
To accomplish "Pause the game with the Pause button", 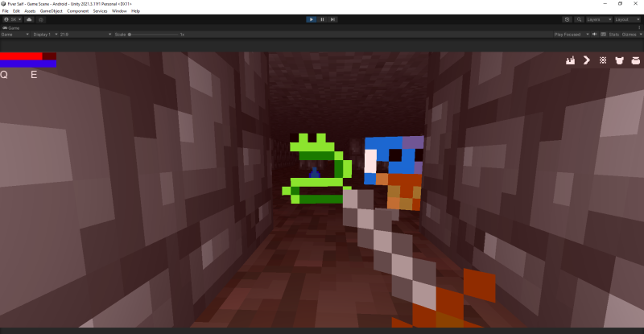I will [323, 19].
